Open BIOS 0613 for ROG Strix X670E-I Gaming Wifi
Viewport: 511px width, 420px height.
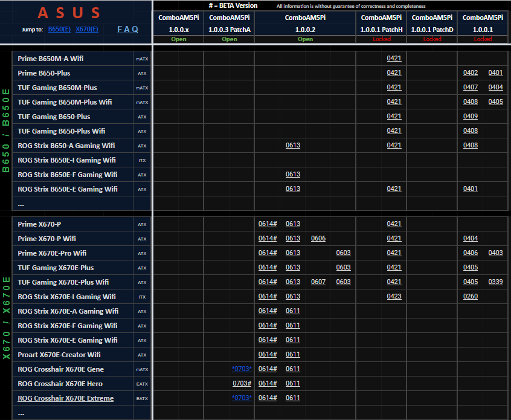[x=293, y=296]
